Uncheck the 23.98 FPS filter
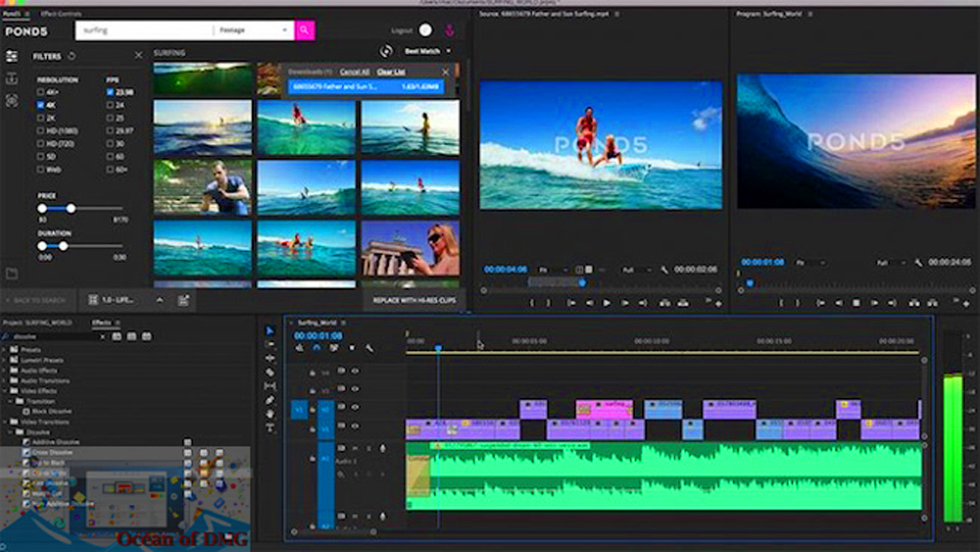980x552 pixels. (x=110, y=92)
